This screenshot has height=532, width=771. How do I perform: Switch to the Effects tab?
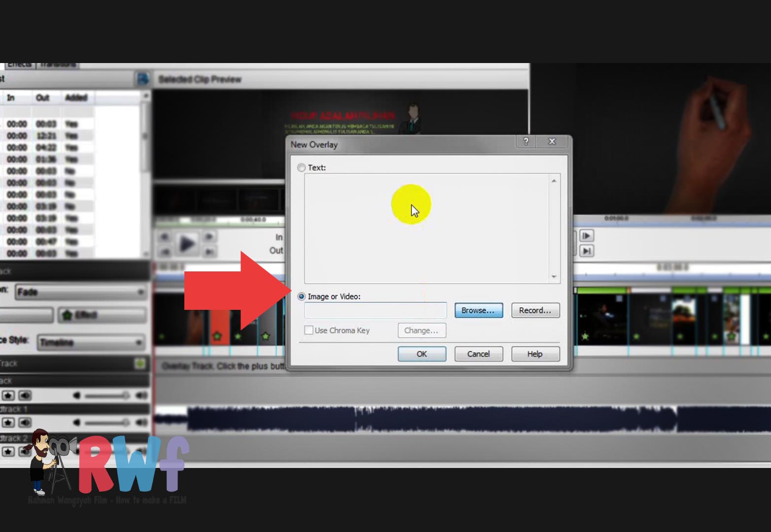(19, 64)
